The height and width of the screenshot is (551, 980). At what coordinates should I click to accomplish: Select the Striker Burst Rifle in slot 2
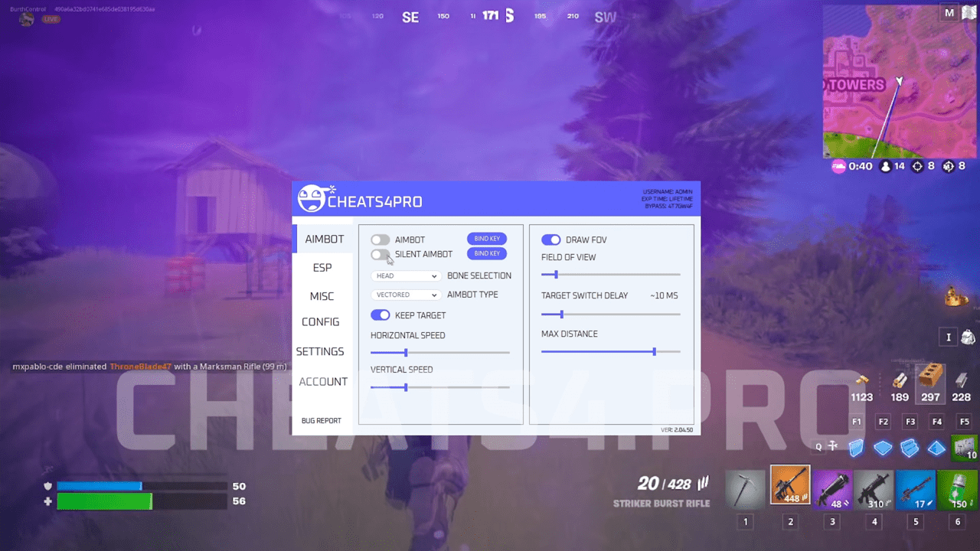pos(790,485)
